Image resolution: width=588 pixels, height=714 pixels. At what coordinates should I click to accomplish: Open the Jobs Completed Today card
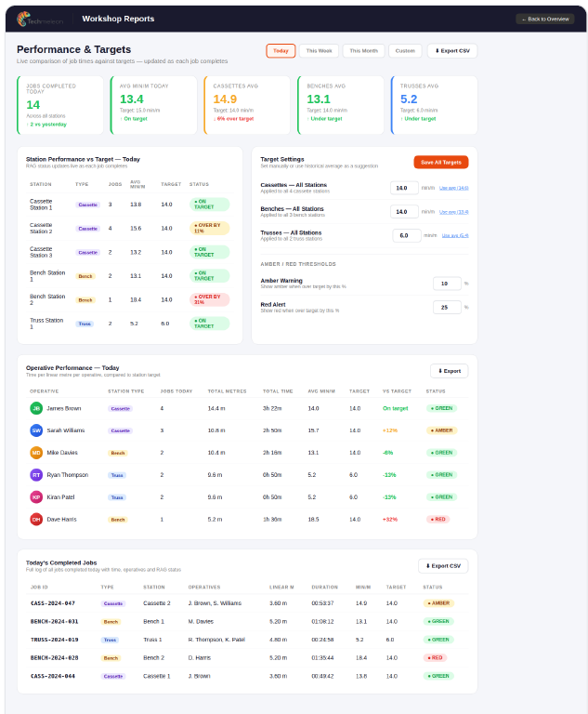point(60,105)
